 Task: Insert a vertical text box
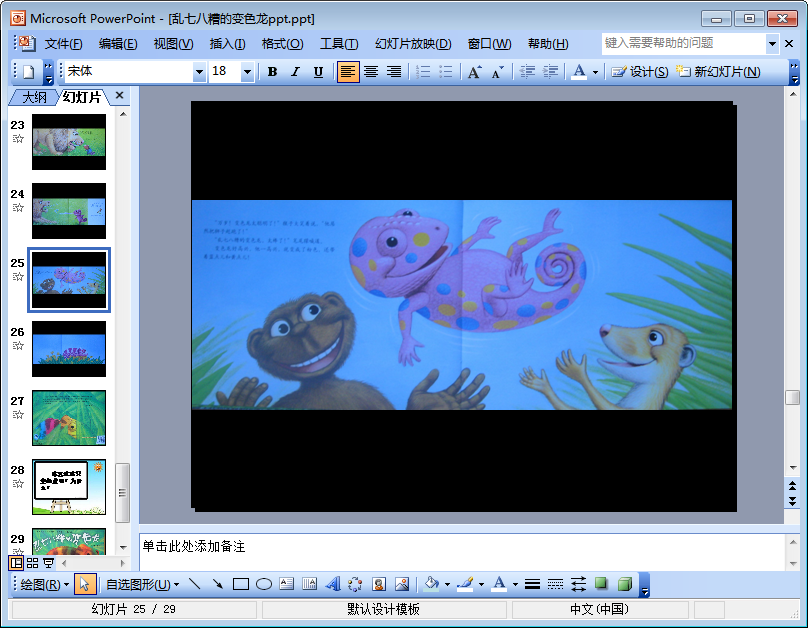[310, 584]
